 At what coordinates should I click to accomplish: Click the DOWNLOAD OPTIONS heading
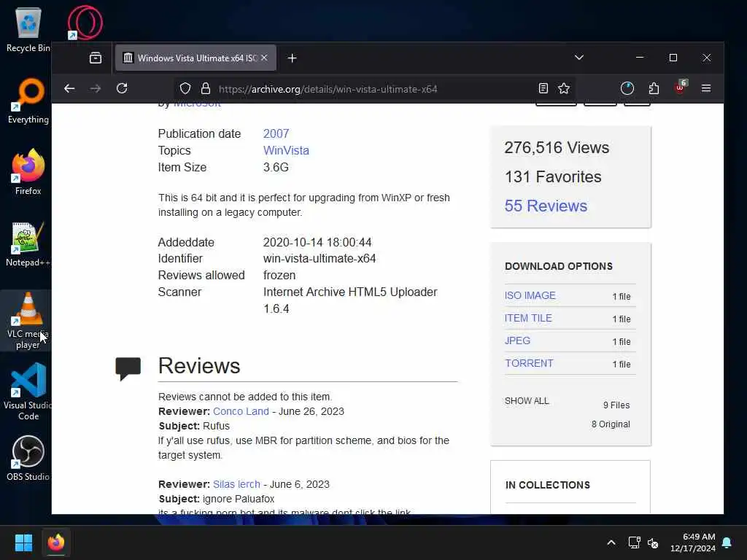coord(558,266)
